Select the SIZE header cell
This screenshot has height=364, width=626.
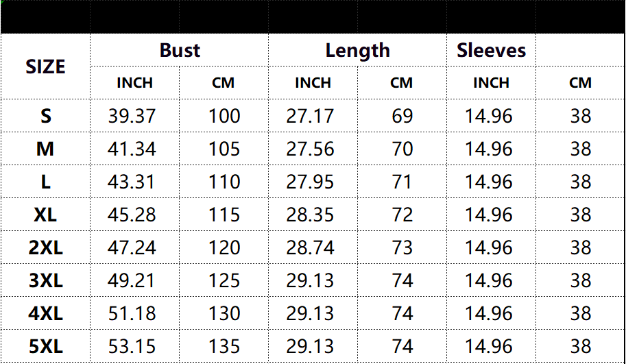(x=45, y=66)
